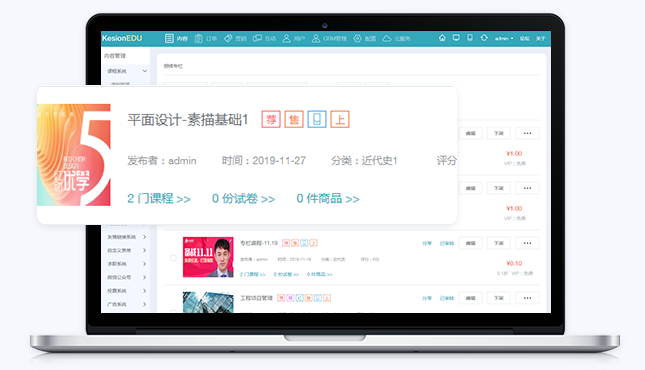
Task: Click 发布者：admin text in enlarged card
Action: pos(162,161)
